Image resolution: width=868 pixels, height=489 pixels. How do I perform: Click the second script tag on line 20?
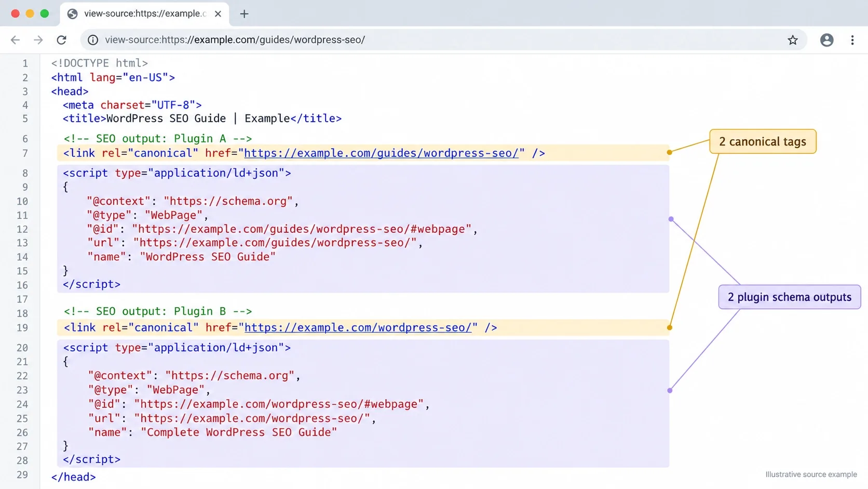pyautogui.click(x=177, y=348)
